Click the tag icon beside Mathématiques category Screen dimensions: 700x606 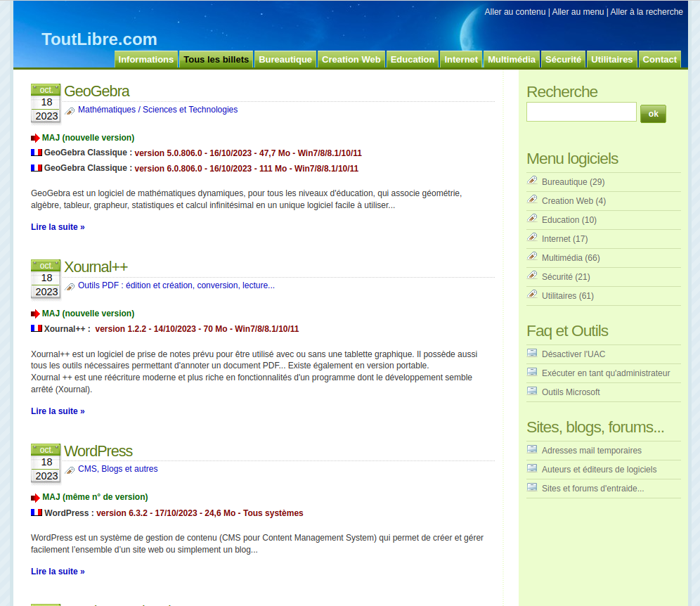(x=70, y=111)
